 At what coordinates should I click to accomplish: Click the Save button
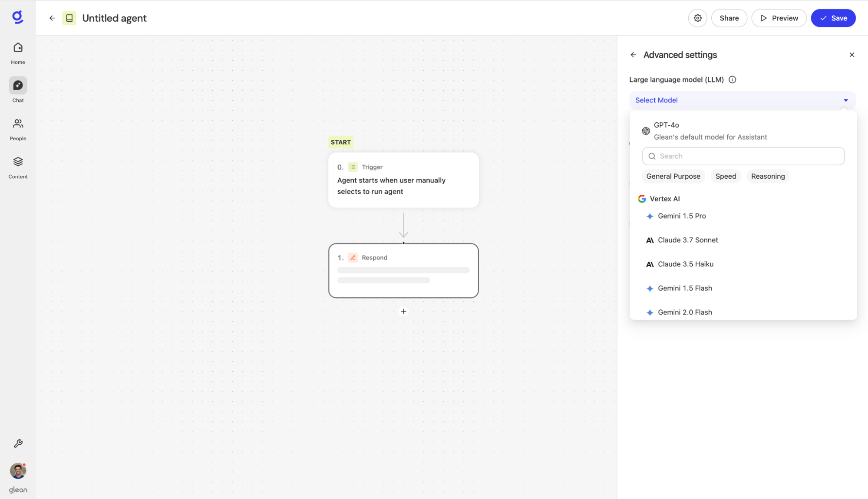click(x=833, y=18)
